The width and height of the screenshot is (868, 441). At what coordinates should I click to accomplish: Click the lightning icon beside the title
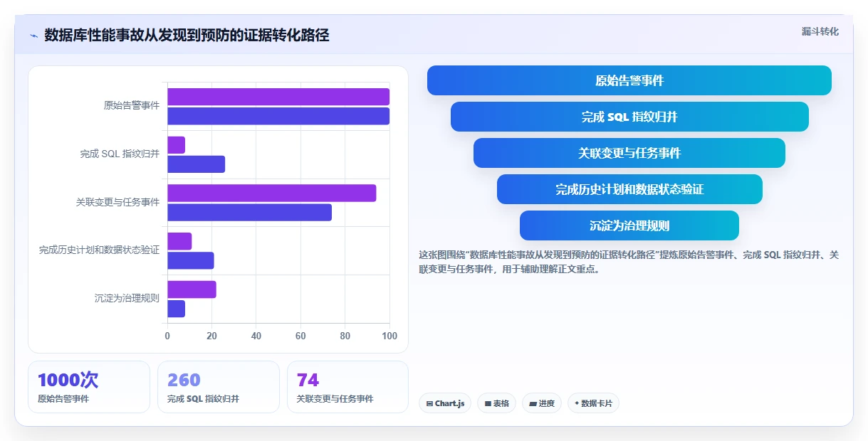click(x=33, y=36)
